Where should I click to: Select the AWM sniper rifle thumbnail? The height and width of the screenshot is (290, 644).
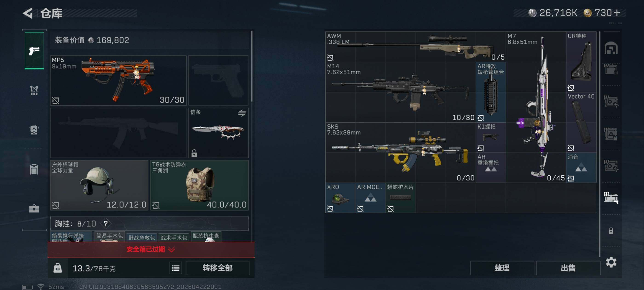point(416,47)
